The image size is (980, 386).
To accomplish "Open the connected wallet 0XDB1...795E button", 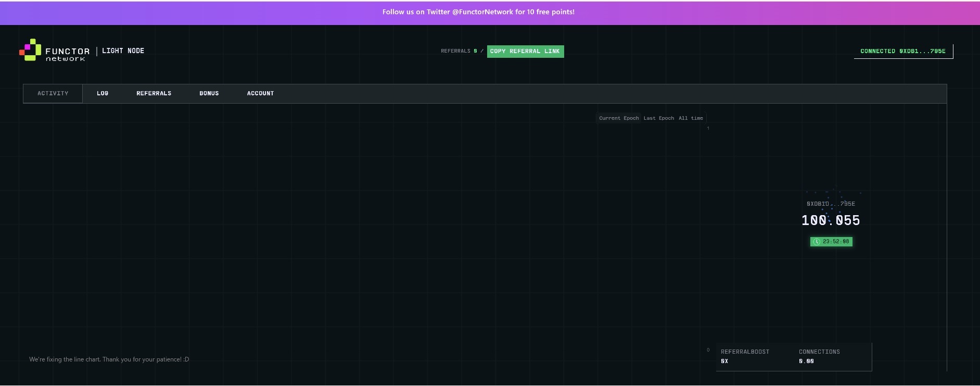I will pyautogui.click(x=903, y=51).
